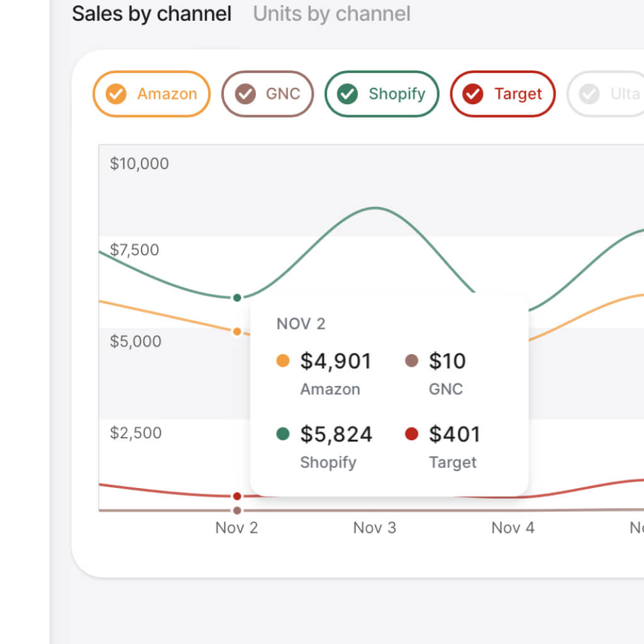644x644 pixels.
Task: Toggle the Shopify channel filter
Action: 382,94
